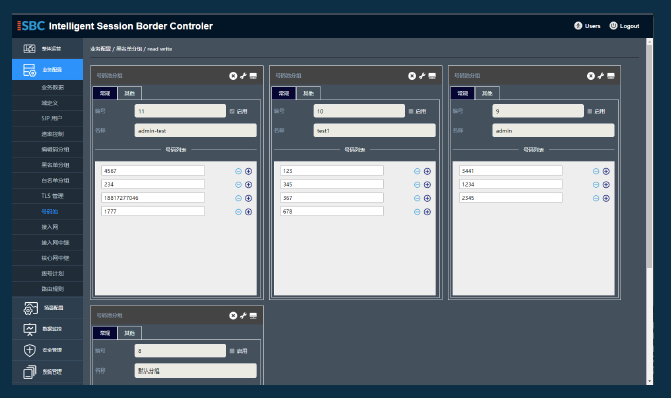Screen dimensions: 671x398
Task: Click the wrench icon on the test1 panel
Action: [422, 76]
